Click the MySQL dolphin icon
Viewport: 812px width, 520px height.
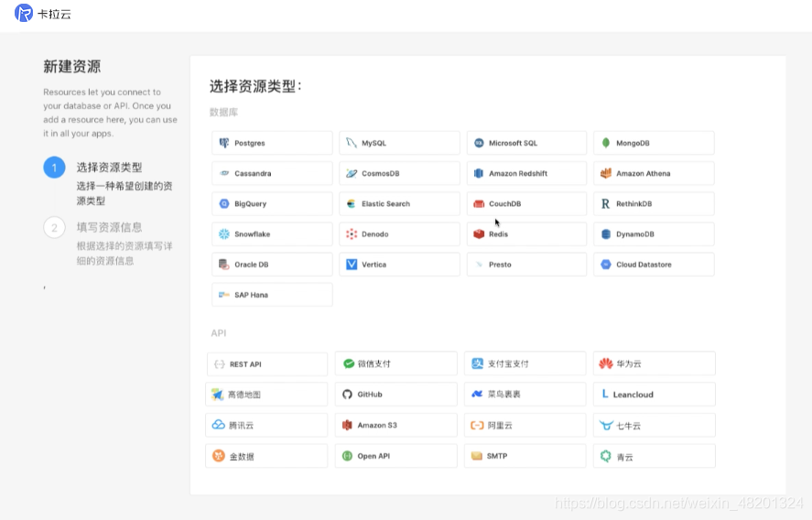352,143
